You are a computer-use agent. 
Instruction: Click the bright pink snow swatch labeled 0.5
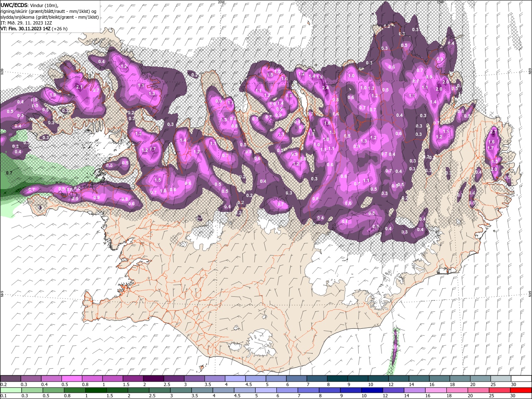coord(72,379)
